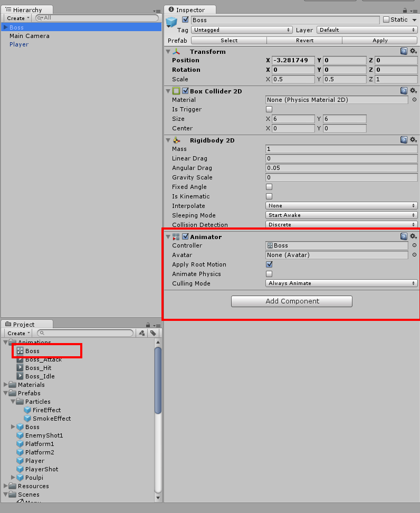Open Transform component gear menu
420x513 pixels.
413,51
